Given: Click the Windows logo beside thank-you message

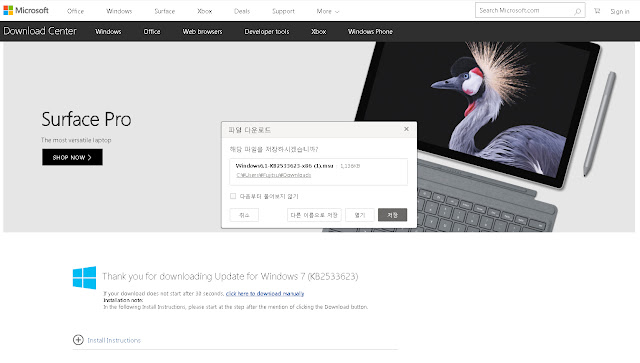Looking at the screenshot, I should point(84,278).
